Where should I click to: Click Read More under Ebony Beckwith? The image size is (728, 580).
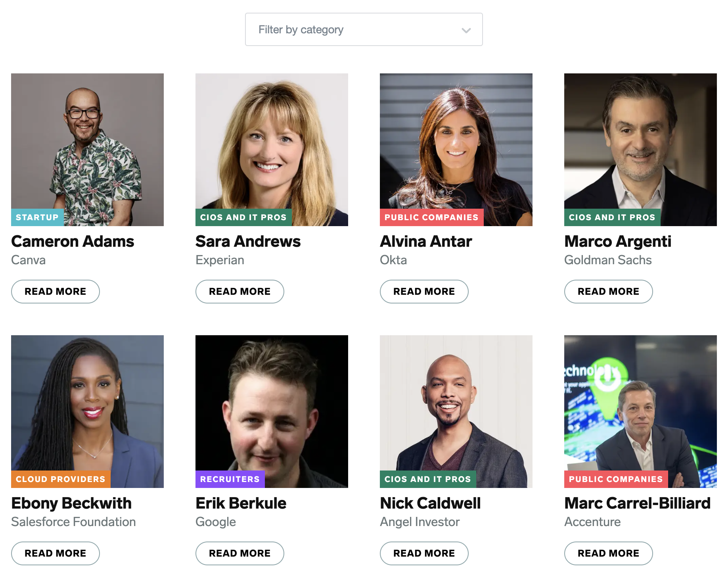56,553
